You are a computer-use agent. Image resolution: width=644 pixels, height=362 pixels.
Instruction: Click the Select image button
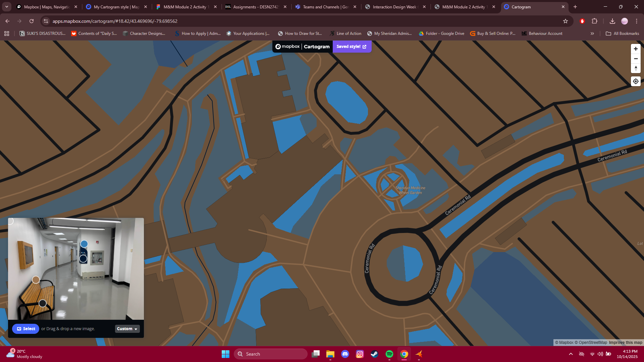pyautogui.click(x=26, y=329)
